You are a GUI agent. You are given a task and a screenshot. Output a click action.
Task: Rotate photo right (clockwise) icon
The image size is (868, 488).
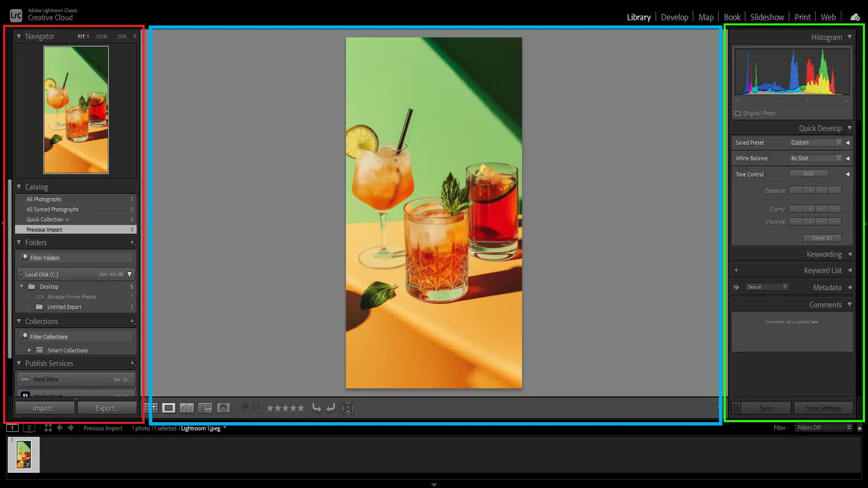tap(331, 408)
